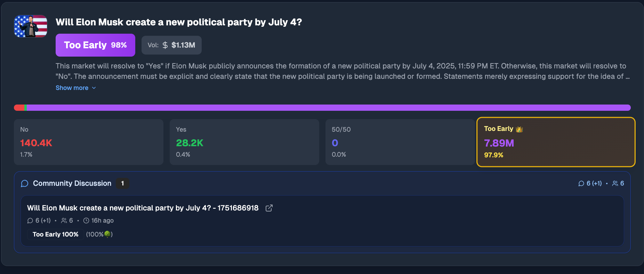Click the red No segment of bar
The width and height of the screenshot is (644, 274).
(x=19, y=108)
